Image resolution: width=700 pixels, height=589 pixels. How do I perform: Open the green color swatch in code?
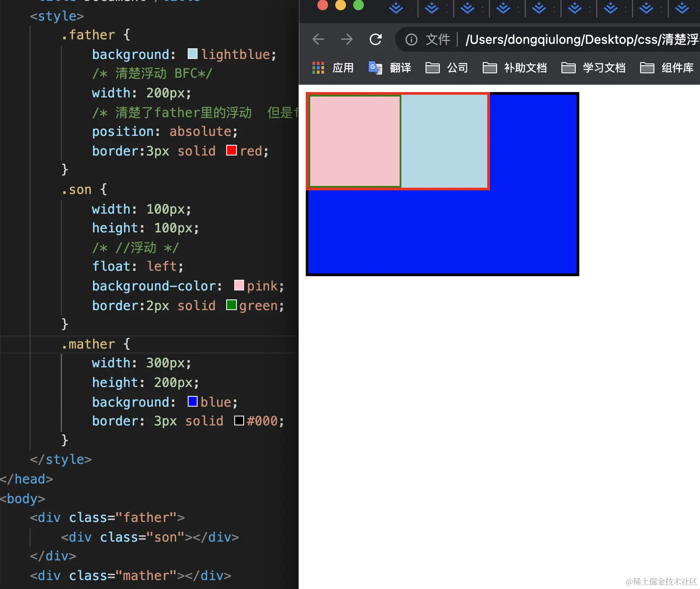coord(232,305)
